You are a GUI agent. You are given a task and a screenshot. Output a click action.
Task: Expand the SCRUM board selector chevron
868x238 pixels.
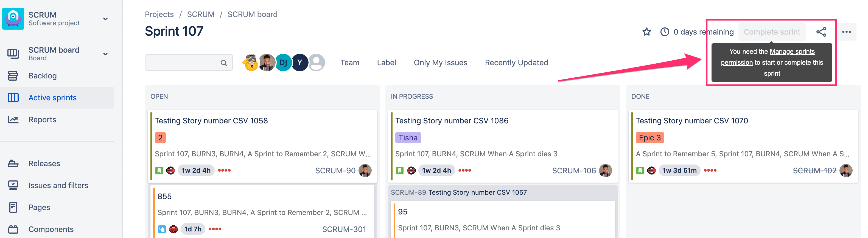point(105,54)
